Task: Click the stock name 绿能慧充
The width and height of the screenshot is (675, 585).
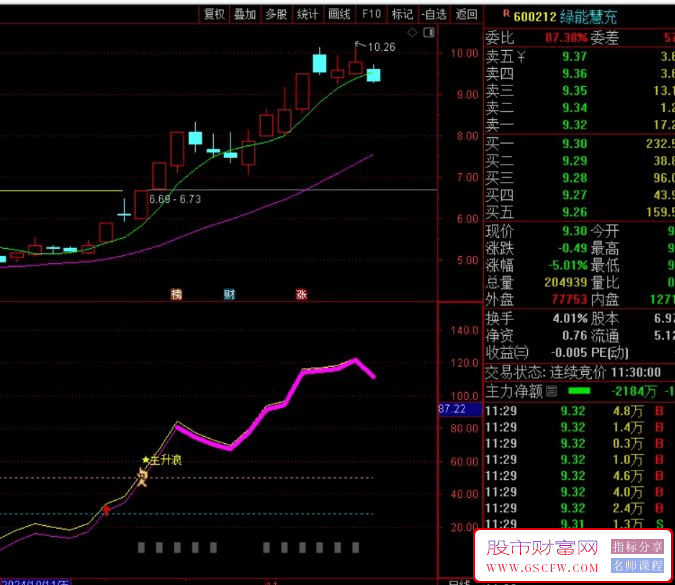Action: (589, 17)
